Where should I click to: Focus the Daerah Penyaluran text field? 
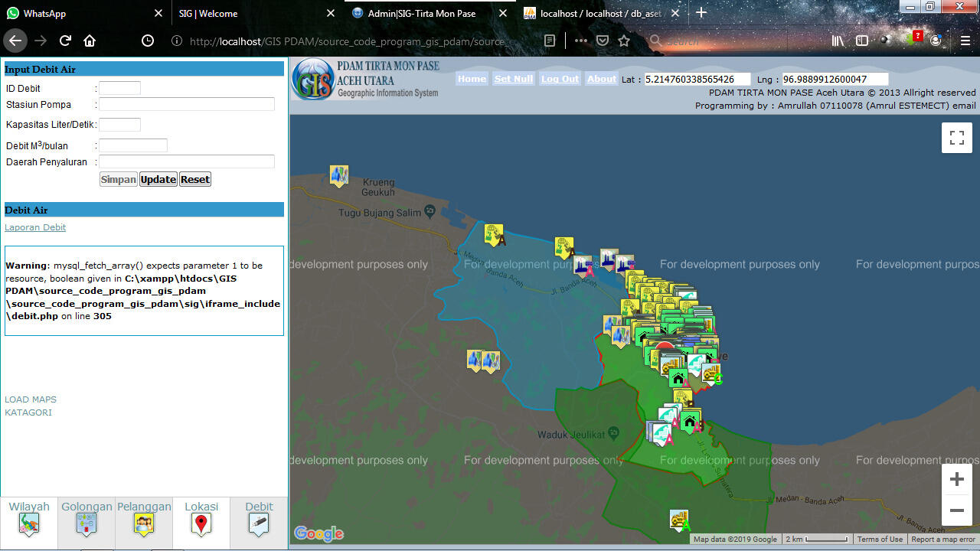point(186,161)
